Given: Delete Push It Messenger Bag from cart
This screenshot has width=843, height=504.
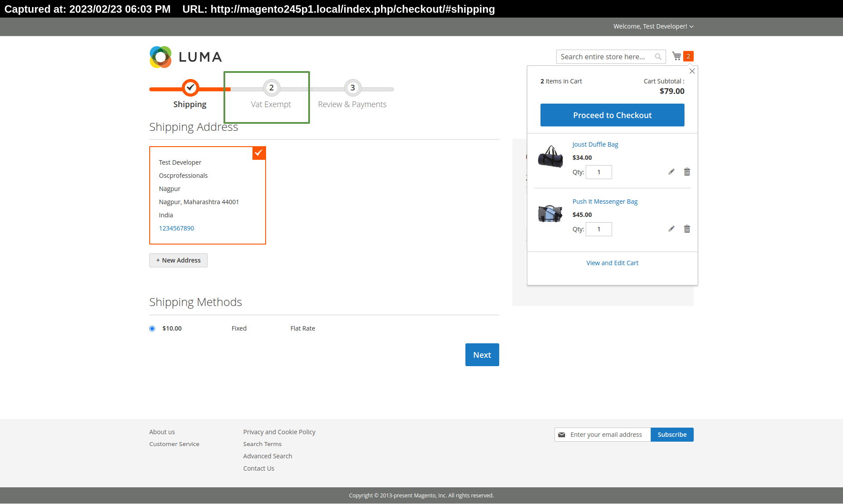Looking at the screenshot, I should 687,229.
